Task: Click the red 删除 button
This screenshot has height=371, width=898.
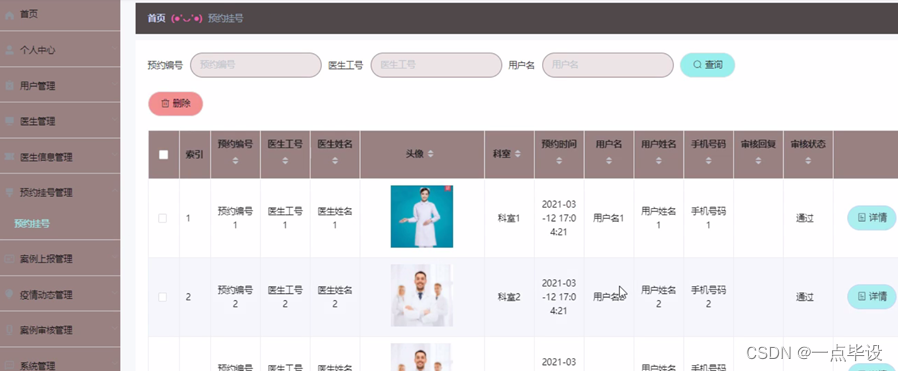Action: point(175,104)
